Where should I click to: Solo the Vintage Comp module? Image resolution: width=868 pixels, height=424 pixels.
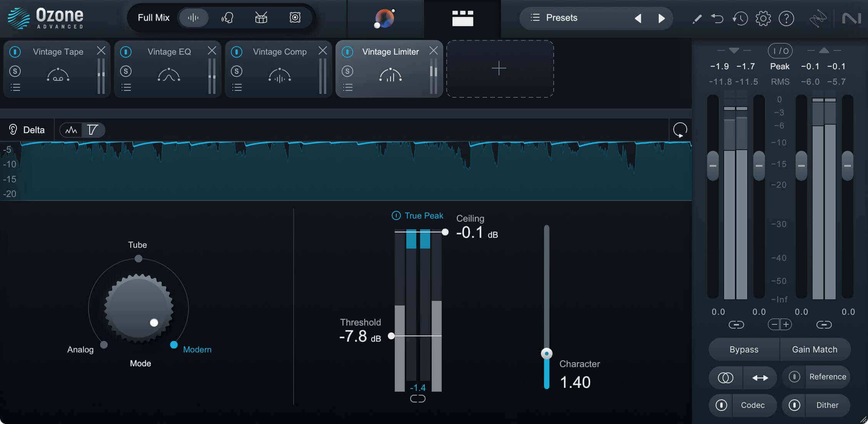pyautogui.click(x=237, y=71)
